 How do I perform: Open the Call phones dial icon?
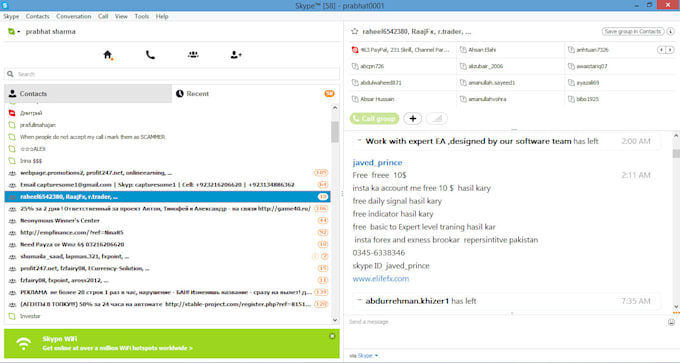tap(150, 55)
